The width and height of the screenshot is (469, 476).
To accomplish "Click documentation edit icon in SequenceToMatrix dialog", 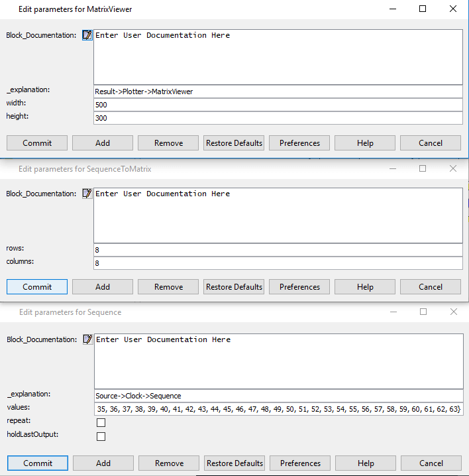I will pos(87,194).
